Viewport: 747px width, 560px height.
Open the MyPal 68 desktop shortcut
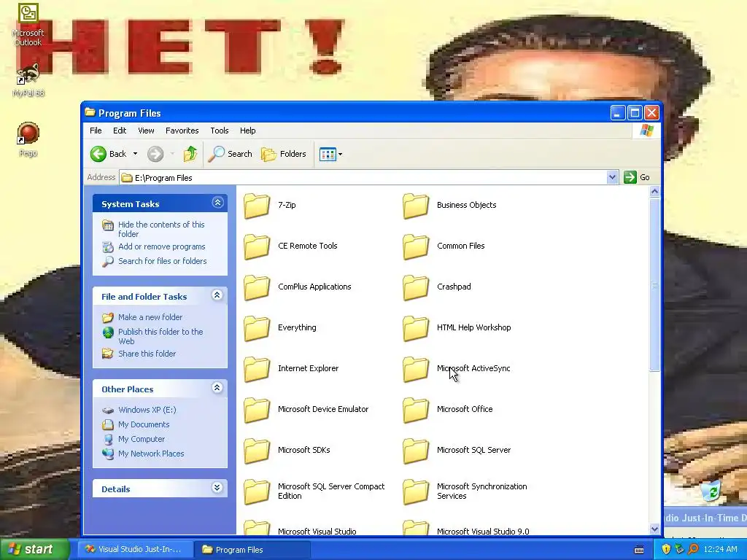[28, 80]
